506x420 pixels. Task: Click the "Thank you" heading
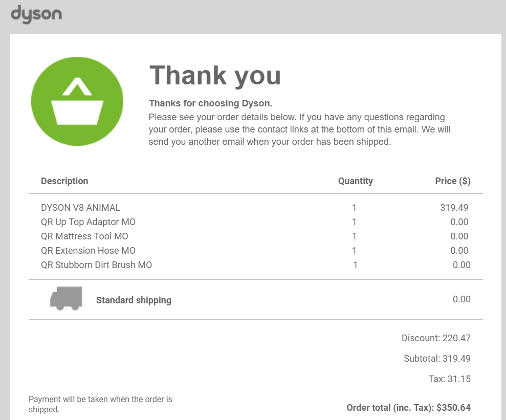215,75
